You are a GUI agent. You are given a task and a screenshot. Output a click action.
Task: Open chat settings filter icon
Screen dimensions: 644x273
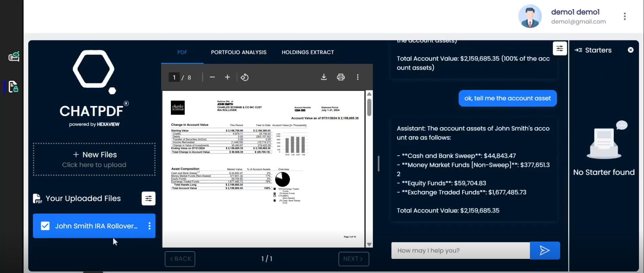coord(559,49)
